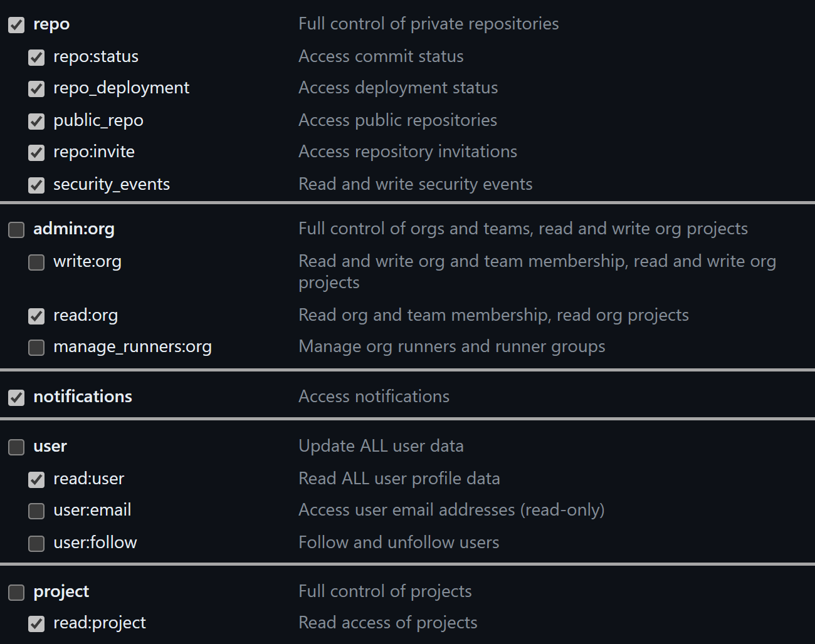The height and width of the screenshot is (644, 815).
Task: Check the write:org checkbox
Action: [x=36, y=262]
